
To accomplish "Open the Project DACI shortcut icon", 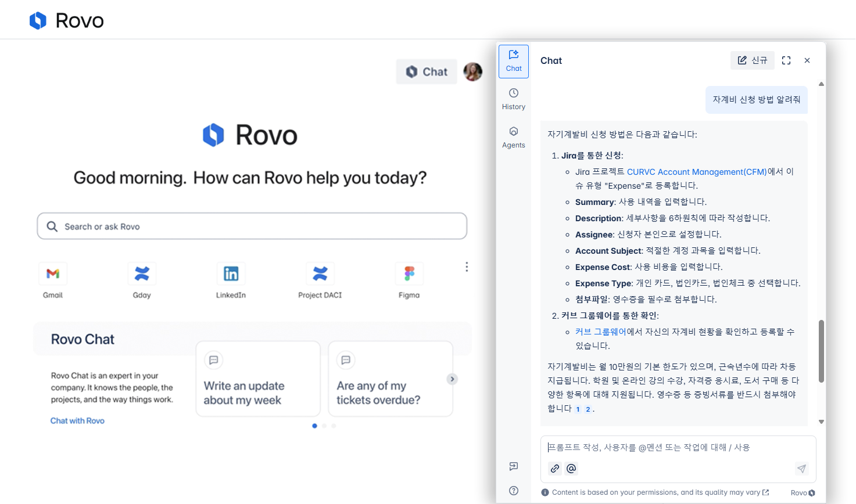I will pyautogui.click(x=320, y=273).
